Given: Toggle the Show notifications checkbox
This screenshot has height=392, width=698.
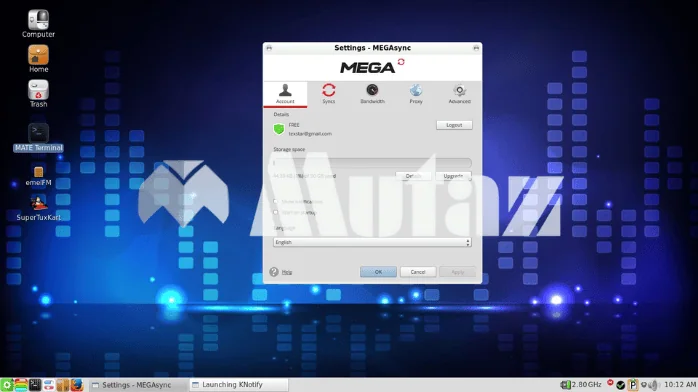Looking at the screenshot, I should (276, 202).
